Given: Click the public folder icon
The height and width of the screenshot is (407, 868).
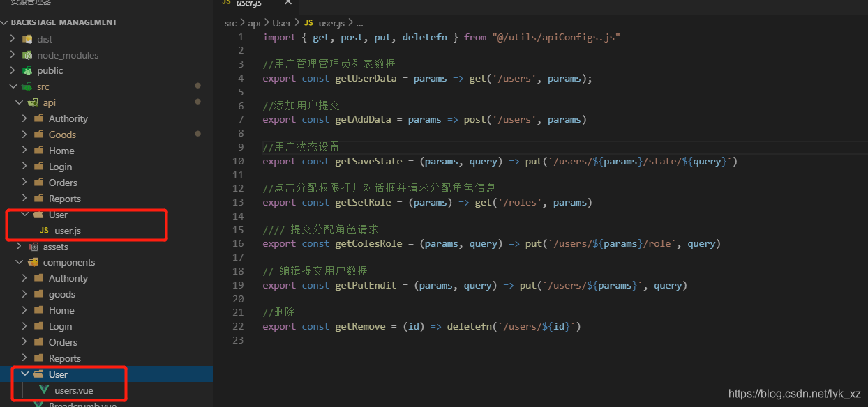Looking at the screenshot, I should click(x=27, y=70).
